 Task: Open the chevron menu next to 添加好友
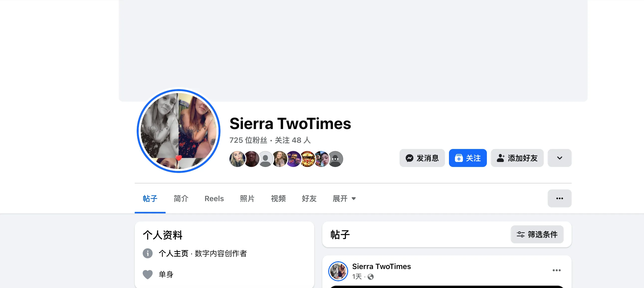coord(559,158)
